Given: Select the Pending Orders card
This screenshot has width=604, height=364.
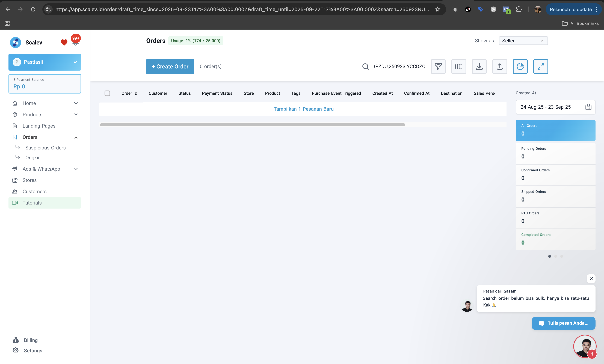Looking at the screenshot, I should tap(555, 153).
